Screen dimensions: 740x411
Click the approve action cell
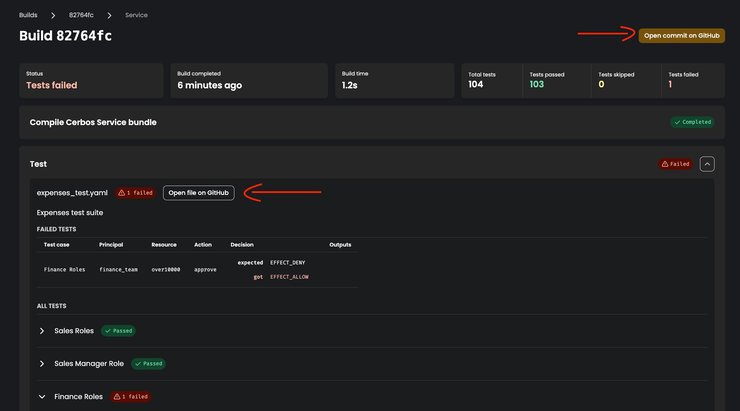[205, 269]
